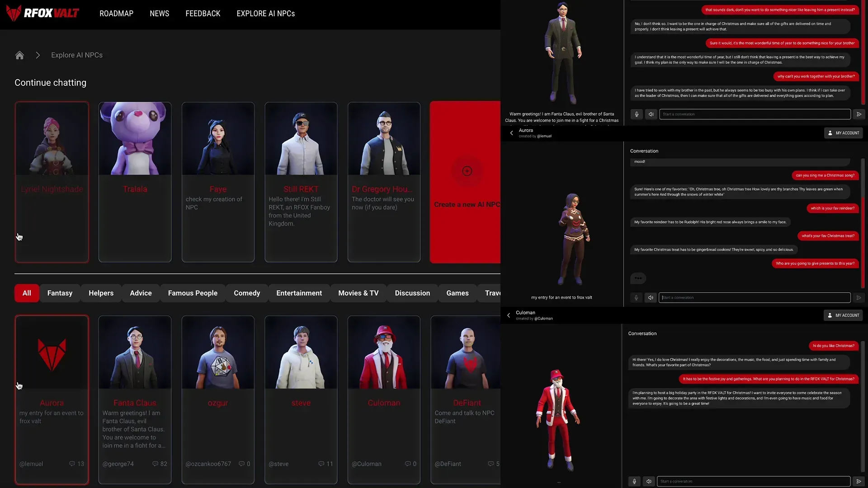This screenshot has height=488, width=868.
Task: Click comment count icon on Culoman card
Action: point(408,464)
